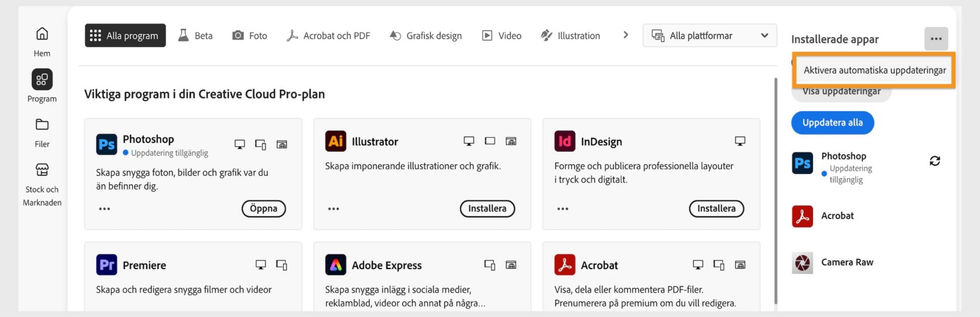The width and height of the screenshot is (980, 317).
Task: Click Acrobat card web platform icon
Action: [x=740, y=264]
